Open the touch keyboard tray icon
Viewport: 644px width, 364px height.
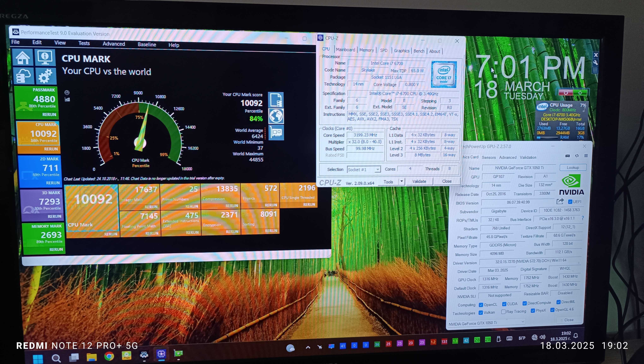pos(509,338)
